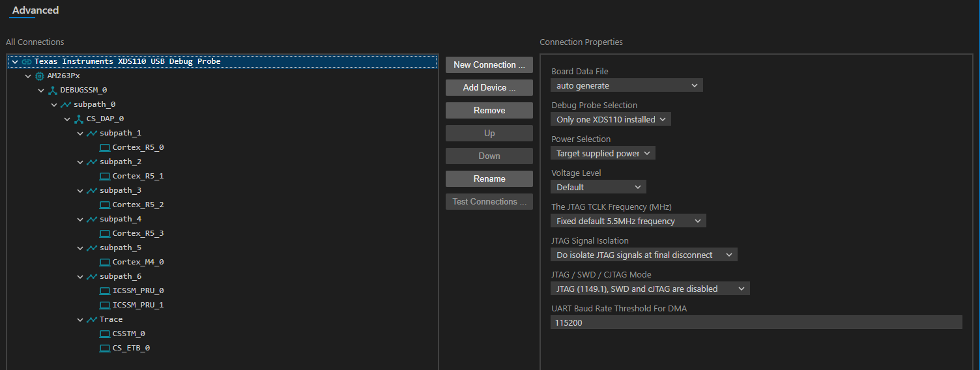Click the icon next to CS_ETB_0

[105, 349]
